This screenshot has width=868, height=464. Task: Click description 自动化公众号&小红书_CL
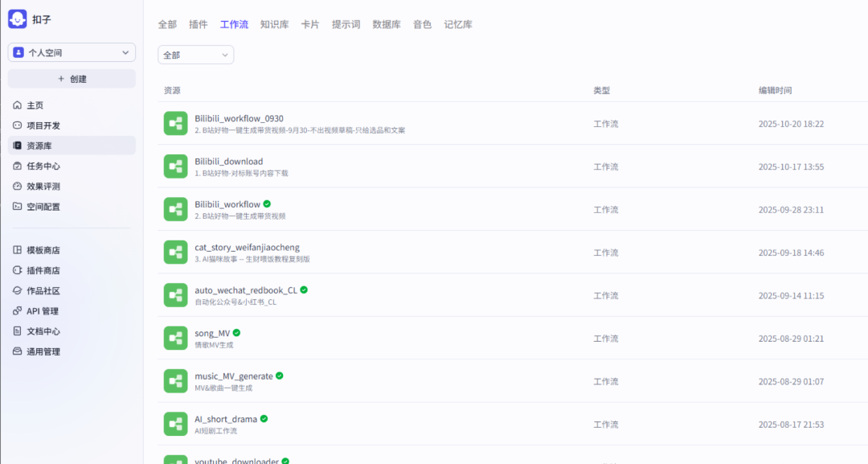235,302
